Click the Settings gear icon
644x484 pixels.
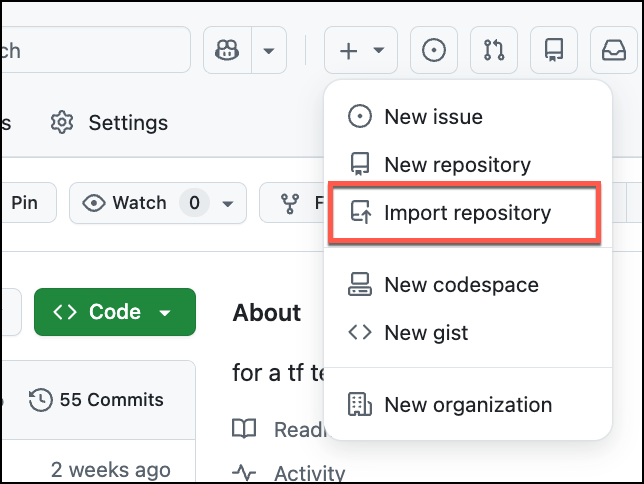[x=62, y=122]
